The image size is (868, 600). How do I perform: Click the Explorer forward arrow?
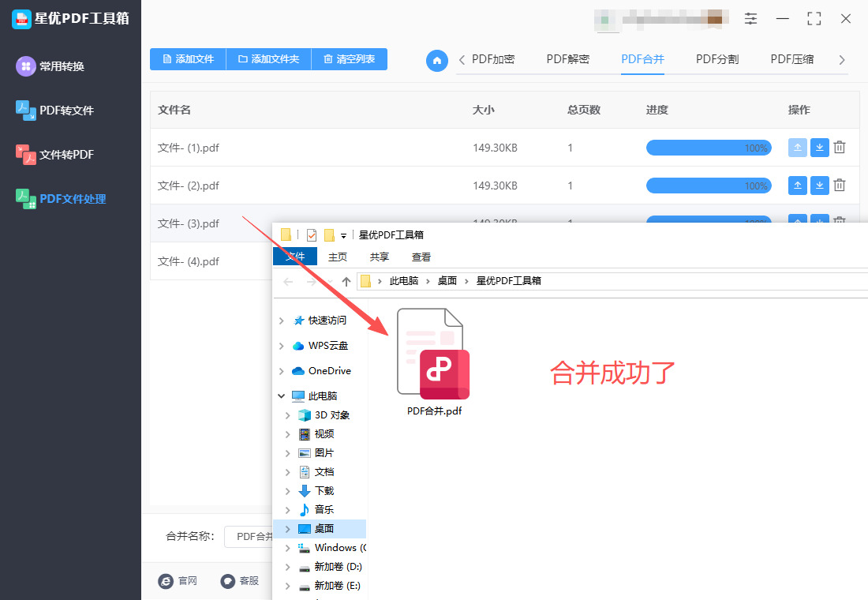(x=311, y=281)
